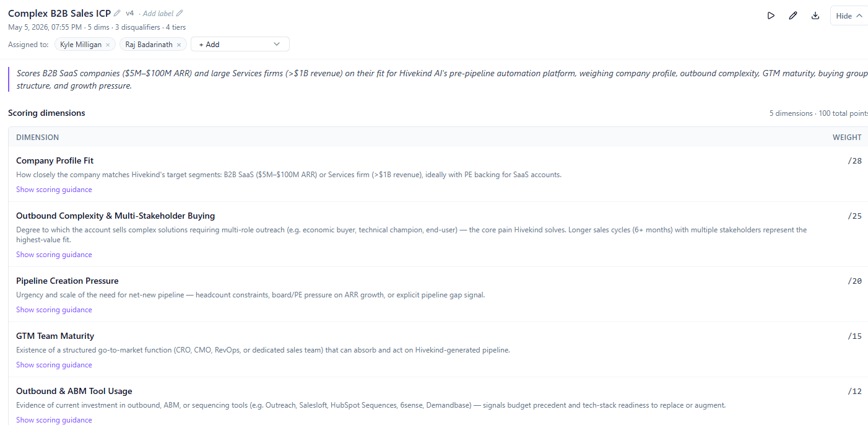Click the Company Profile Fit dimension name

coord(54,160)
